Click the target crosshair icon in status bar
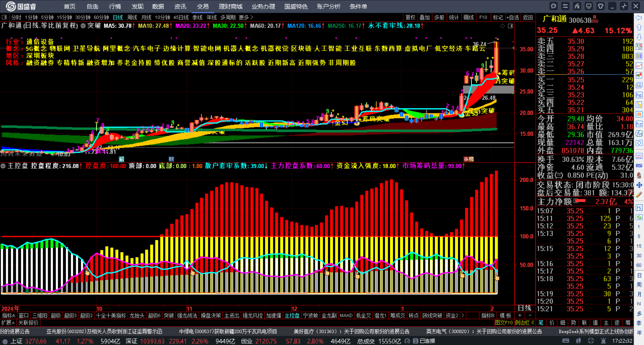This screenshot has width=644, height=345. pos(591,341)
